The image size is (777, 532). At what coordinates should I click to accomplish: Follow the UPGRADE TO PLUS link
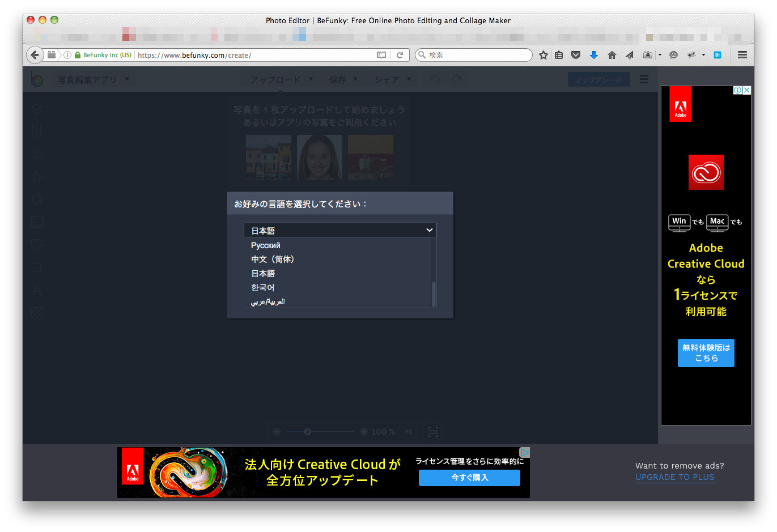[674, 477]
